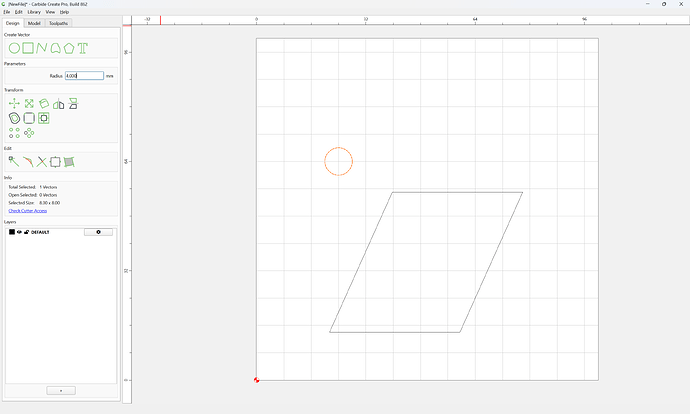Open the Circular Array tool
This screenshot has height=414, width=690.
29,133
